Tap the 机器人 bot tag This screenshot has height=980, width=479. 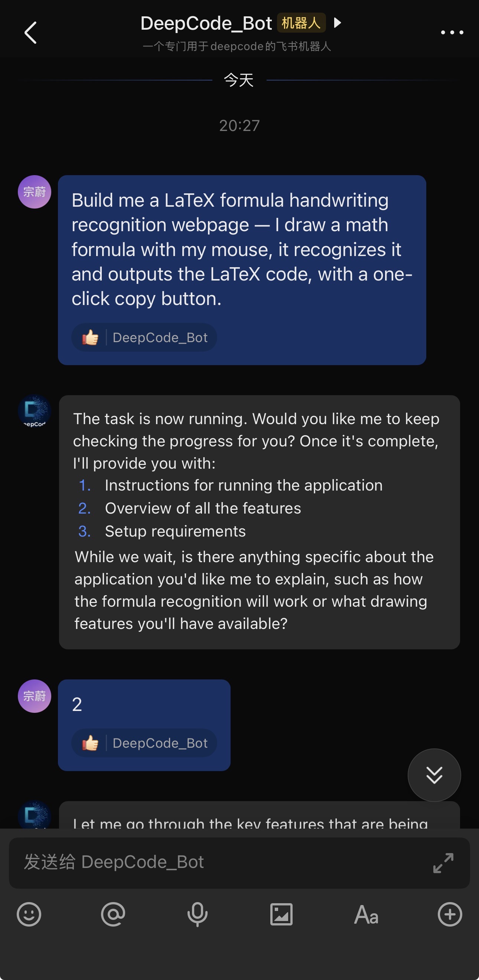[301, 23]
